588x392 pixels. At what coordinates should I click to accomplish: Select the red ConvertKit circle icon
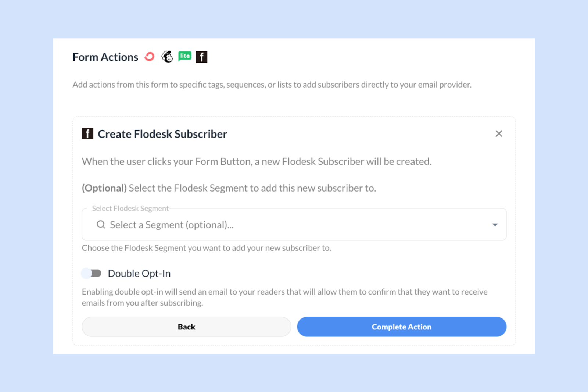tap(150, 57)
